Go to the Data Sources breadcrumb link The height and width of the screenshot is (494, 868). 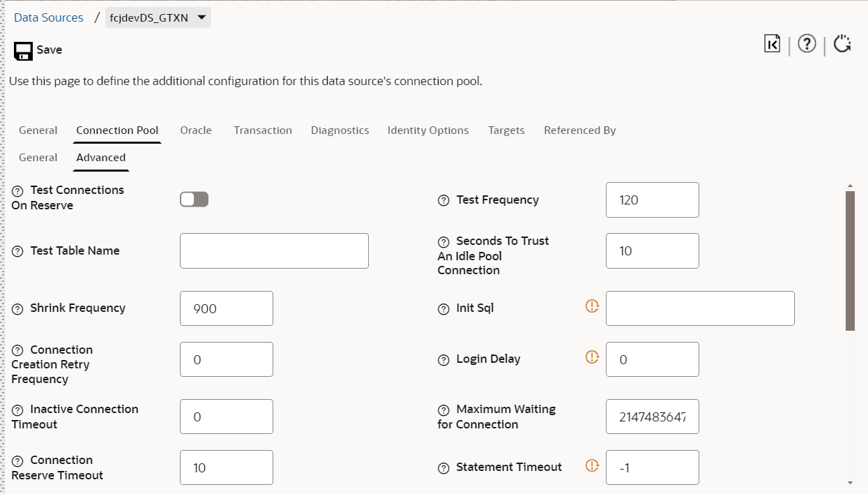tap(49, 18)
